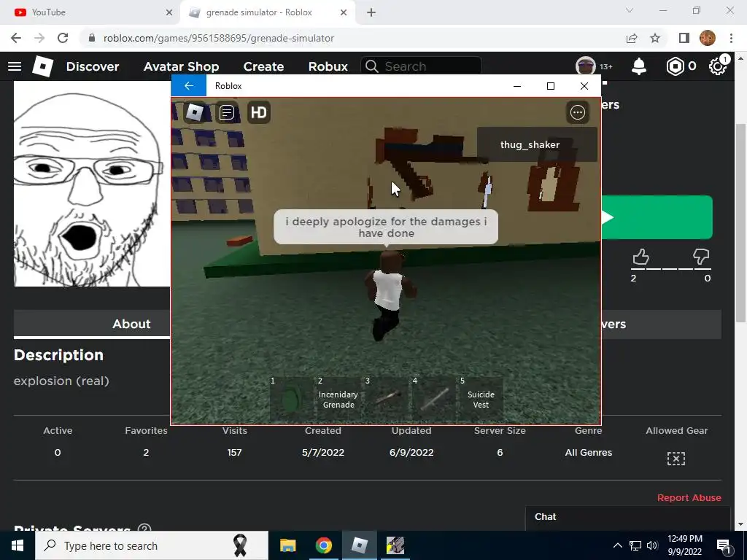Click the 'explosion (real)' description text
Screen dimensions: 747x560
click(61, 381)
